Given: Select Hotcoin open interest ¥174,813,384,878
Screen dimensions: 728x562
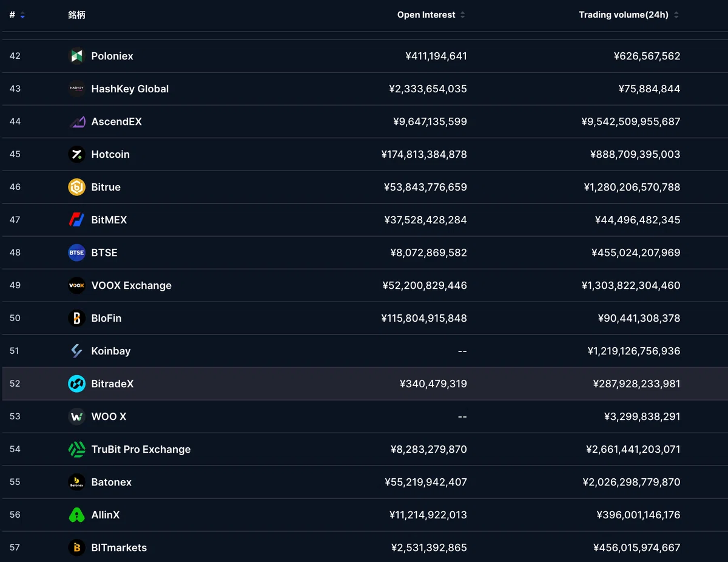Looking at the screenshot, I should (424, 154).
